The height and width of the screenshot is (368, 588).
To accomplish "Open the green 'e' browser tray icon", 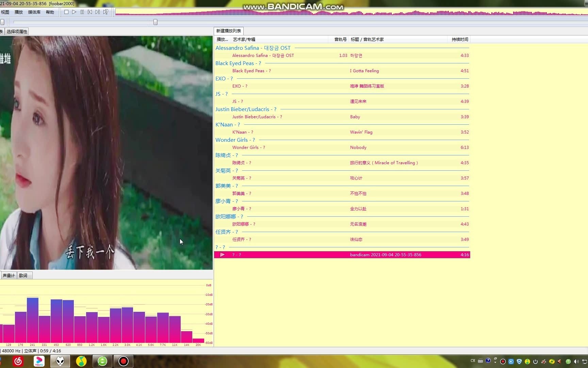I will point(568,362).
